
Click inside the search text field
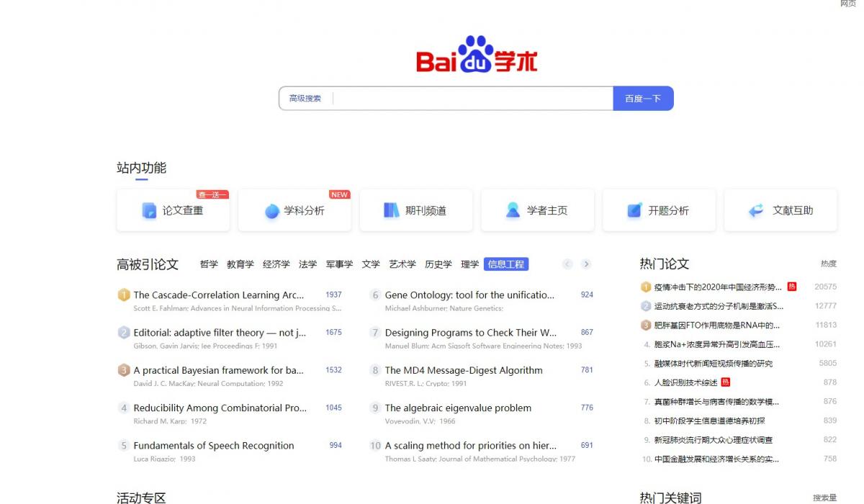[472, 99]
